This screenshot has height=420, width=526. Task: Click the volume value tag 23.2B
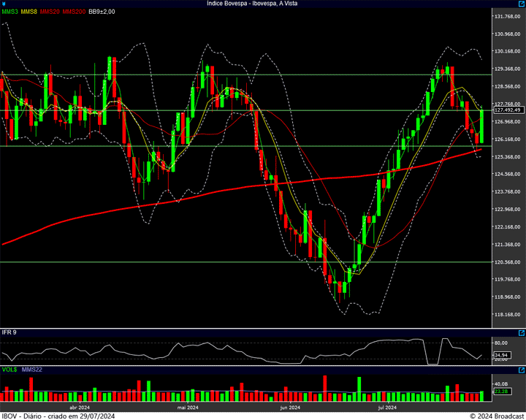(x=500, y=392)
